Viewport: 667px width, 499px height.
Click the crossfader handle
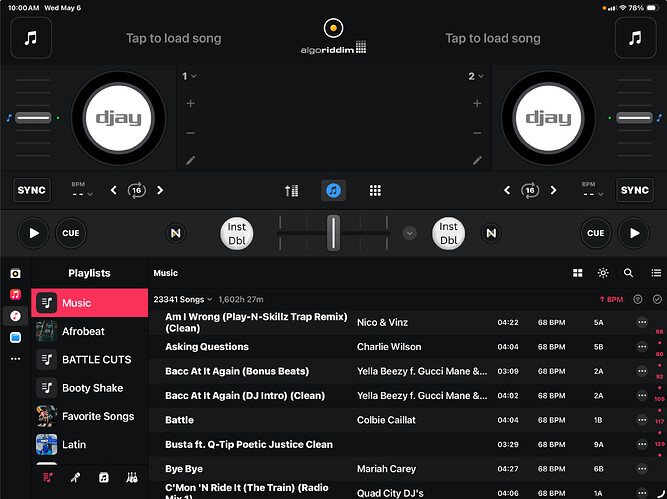[333, 233]
